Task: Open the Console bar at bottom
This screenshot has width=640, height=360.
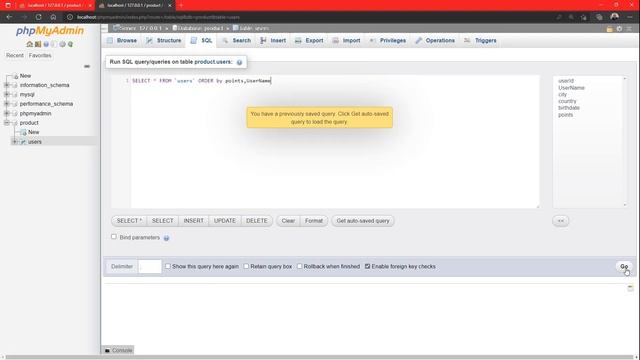Action: [x=118, y=350]
